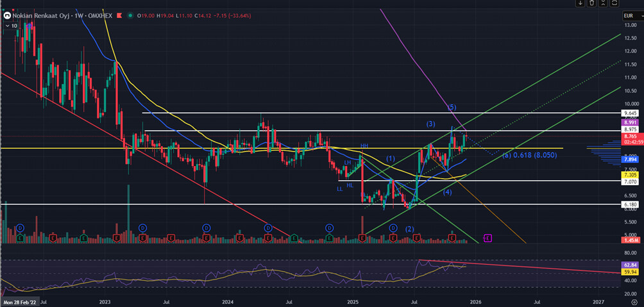
Task: Open the EUR currency dropdown
Action: pyautogui.click(x=632, y=15)
